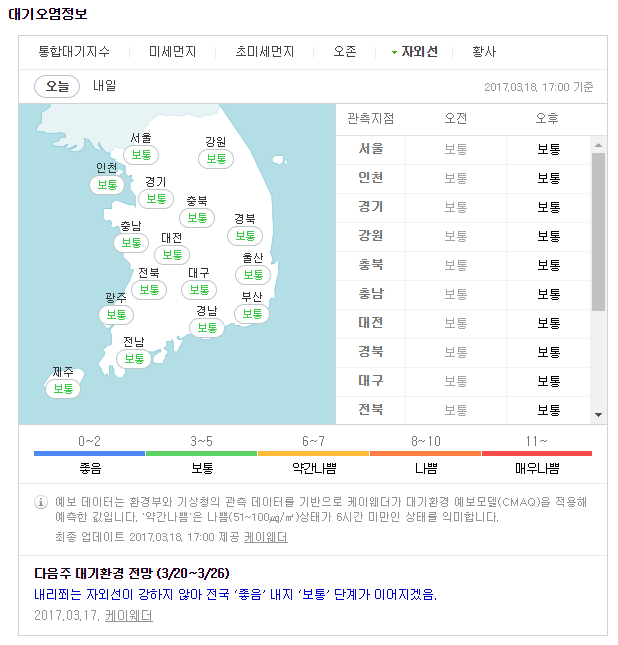618x645 pixels.
Task: Open the 통합대기지수 tab
Action: pos(74,52)
